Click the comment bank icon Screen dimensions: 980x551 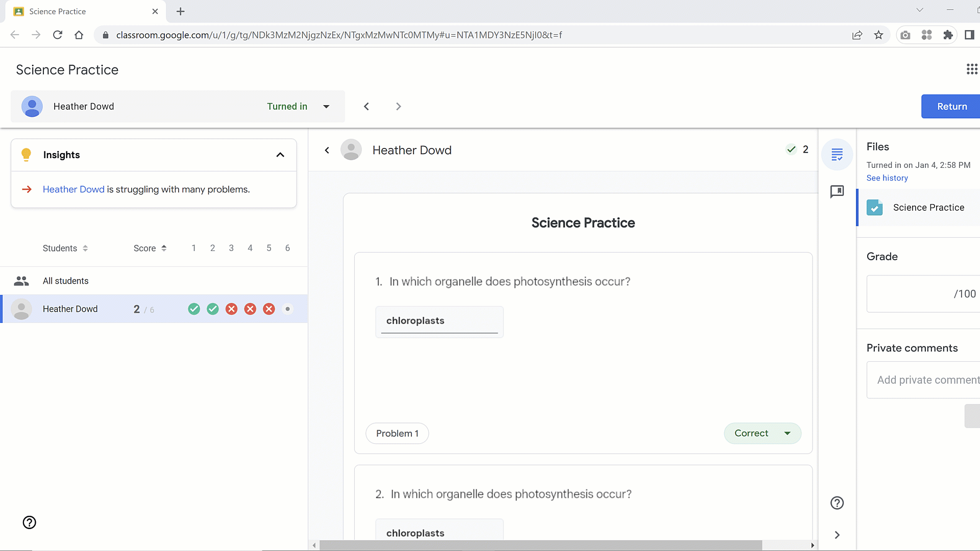point(837,192)
